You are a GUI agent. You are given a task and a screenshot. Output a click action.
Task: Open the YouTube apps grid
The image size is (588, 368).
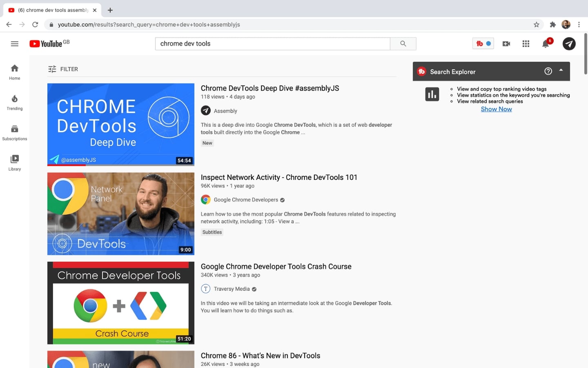click(x=526, y=44)
